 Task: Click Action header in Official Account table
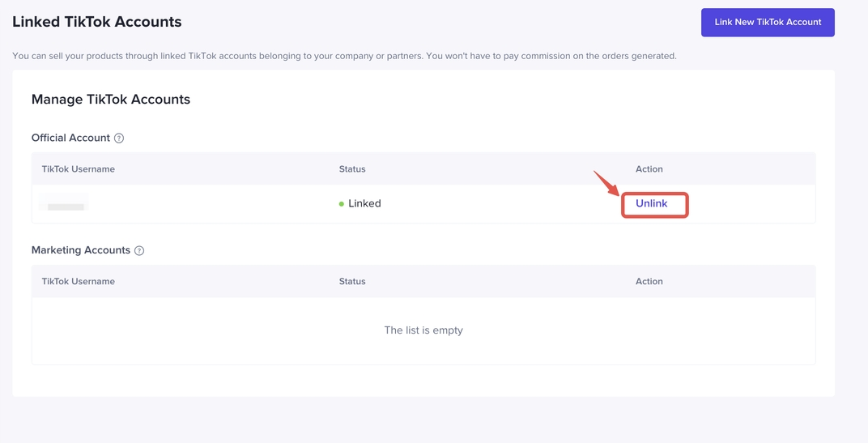[649, 169]
